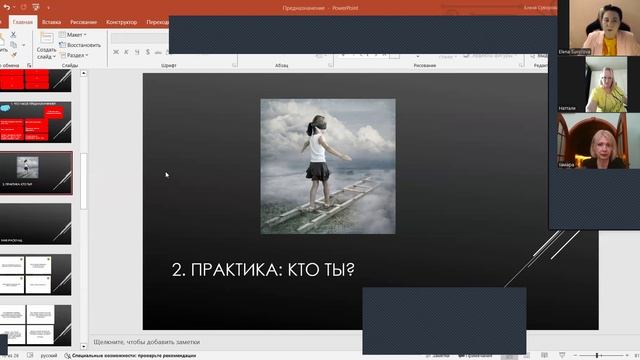
Task: Select the dark empty slide thumbnail below current
Action: [36, 224]
